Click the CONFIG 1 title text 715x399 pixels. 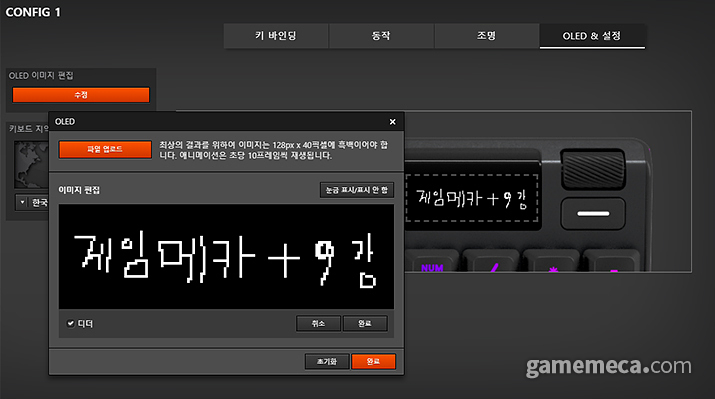tap(33, 12)
